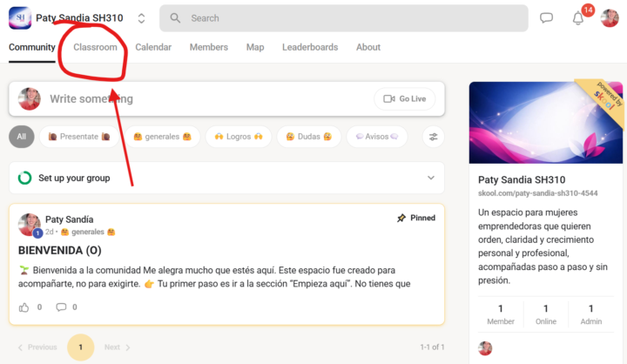Click the Set up progress ring

[24, 178]
